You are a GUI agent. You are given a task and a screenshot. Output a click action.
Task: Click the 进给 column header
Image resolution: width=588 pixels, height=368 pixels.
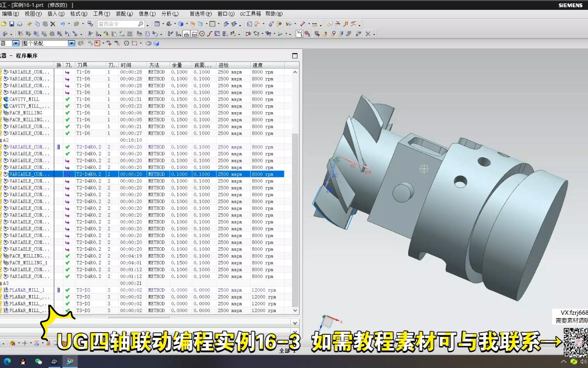[233, 65]
